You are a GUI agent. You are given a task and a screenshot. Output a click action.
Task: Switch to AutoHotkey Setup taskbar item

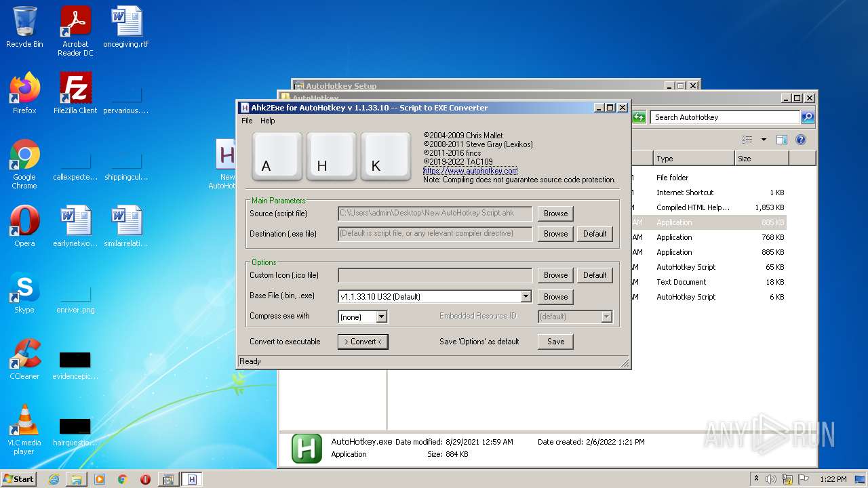168,479
